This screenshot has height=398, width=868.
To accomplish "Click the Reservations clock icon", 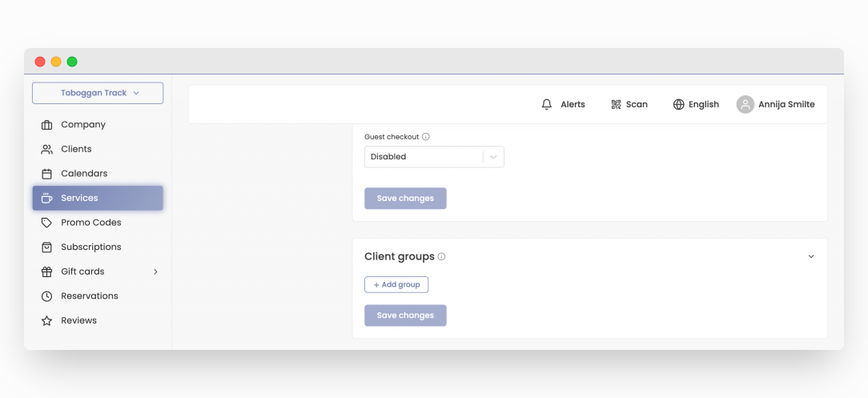I will pyautogui.click(x=47, y=296).
